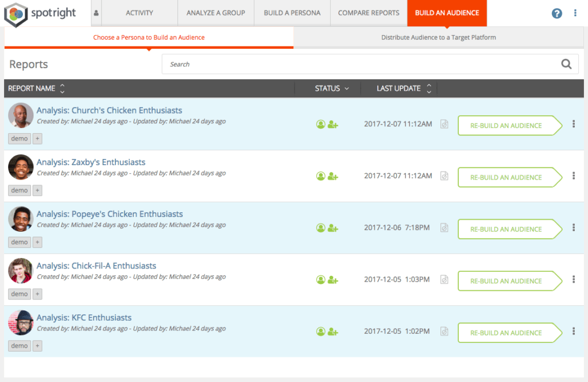This screenshot has height=382, width=588.
Task: Click Popeye's Chicken persona avatar
Action: 21,219
